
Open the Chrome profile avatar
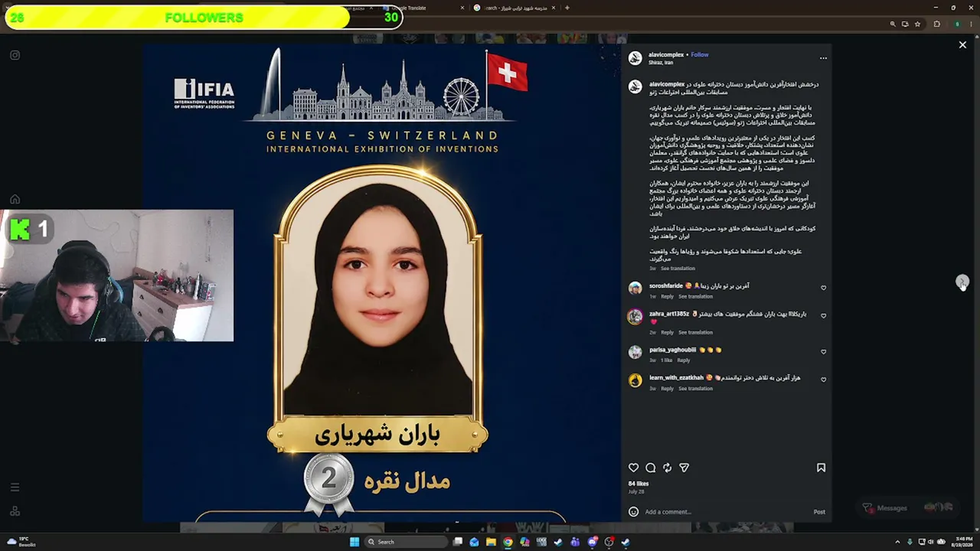coord(957,24)
